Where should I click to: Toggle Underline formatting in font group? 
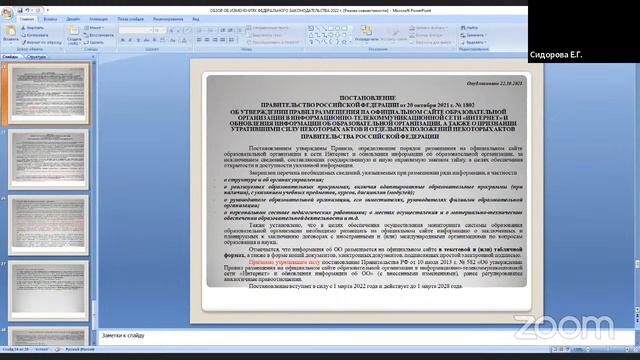pos(138,40)
